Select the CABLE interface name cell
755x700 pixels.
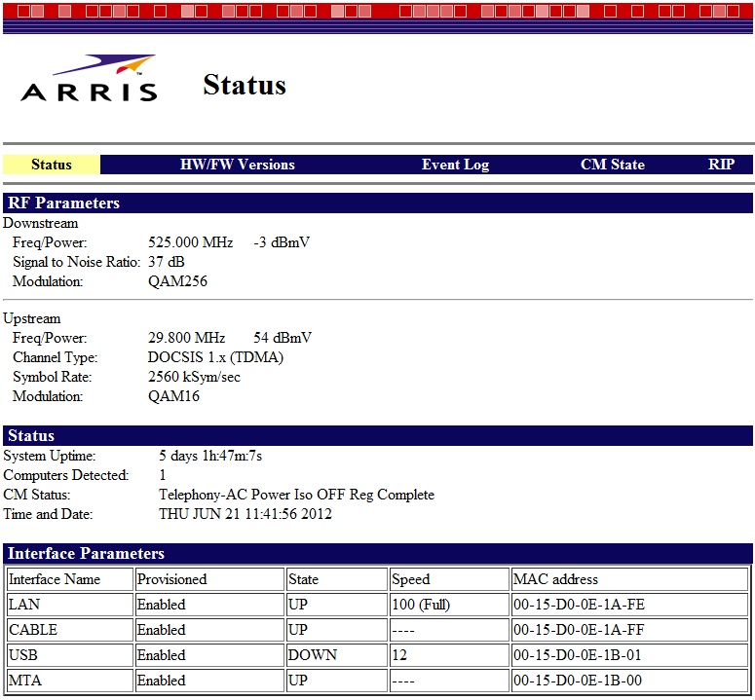click(70, 630)
